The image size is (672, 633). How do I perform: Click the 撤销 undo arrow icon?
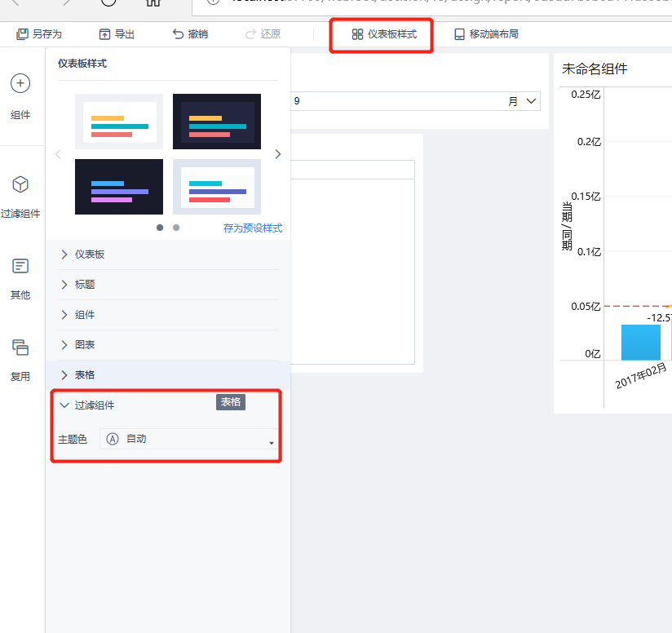178,34
